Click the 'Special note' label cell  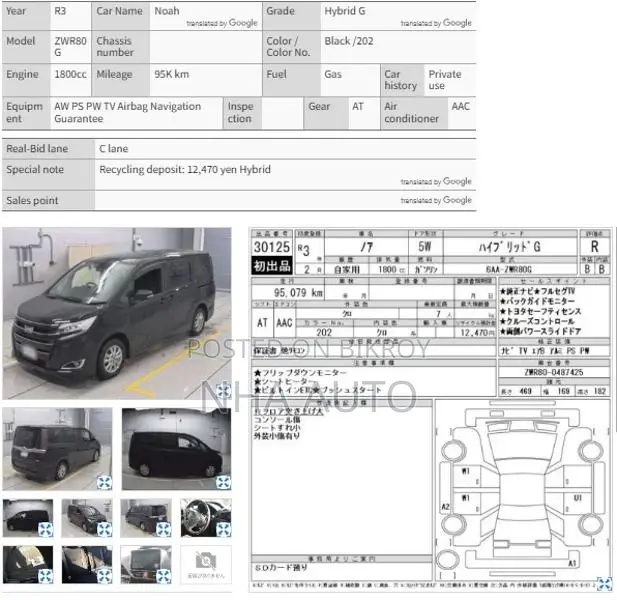click(x=48, y=174)
